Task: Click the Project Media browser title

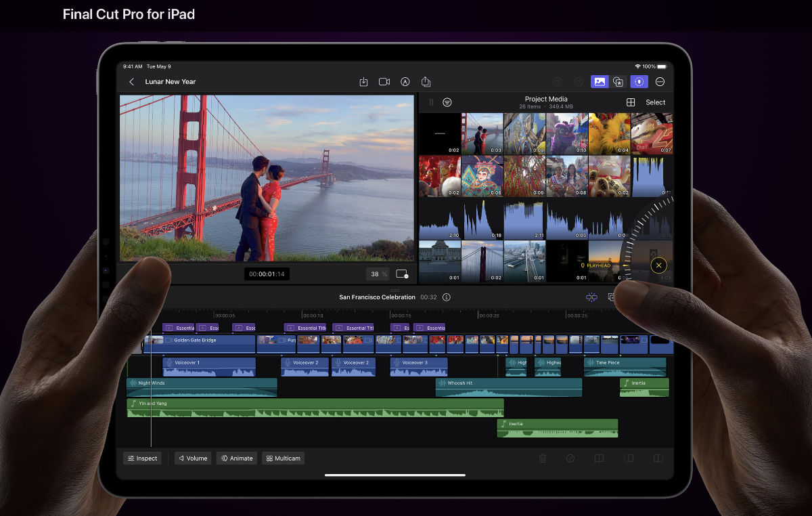Action: [546, 99]
